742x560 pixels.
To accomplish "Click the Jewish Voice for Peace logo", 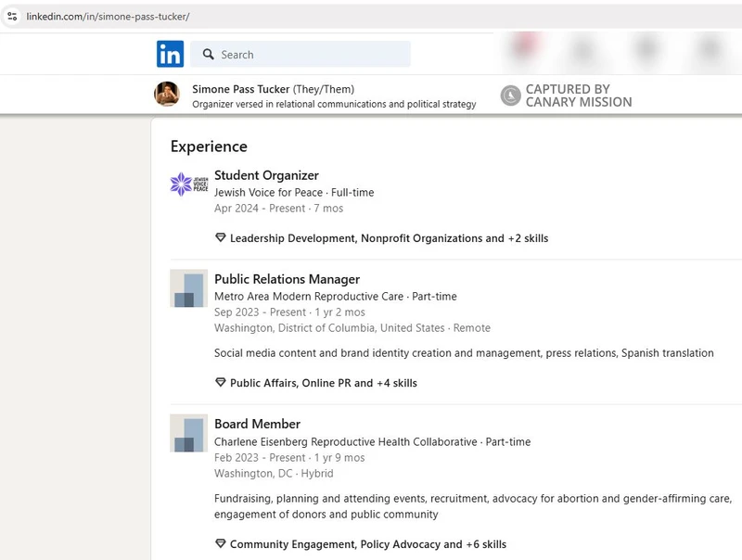I will [189, 184].
